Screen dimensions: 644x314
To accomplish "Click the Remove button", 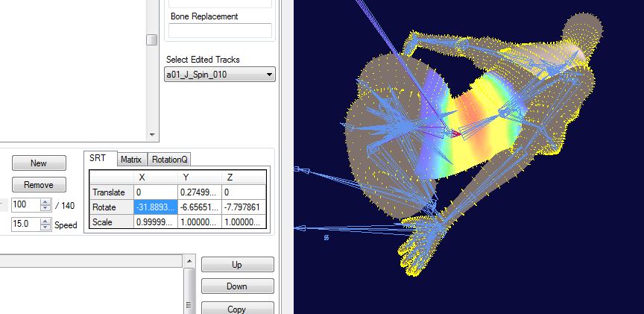I will tap(39, 185).
